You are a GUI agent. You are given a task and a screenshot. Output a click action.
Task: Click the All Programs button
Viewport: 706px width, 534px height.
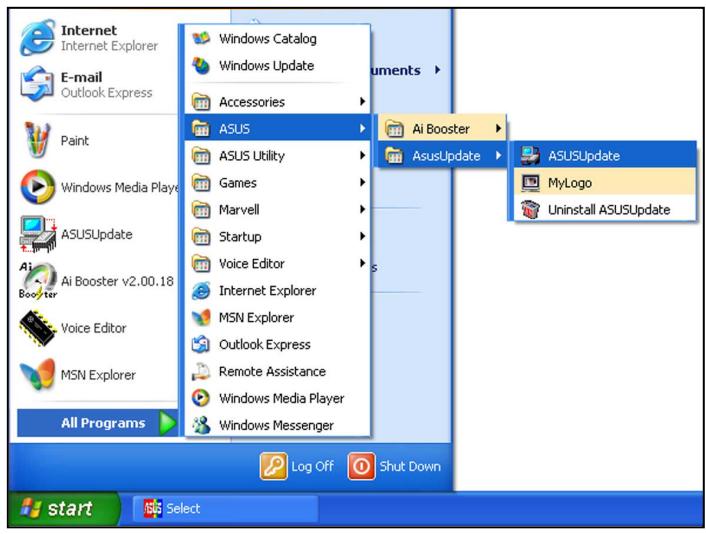pos(98,423)
